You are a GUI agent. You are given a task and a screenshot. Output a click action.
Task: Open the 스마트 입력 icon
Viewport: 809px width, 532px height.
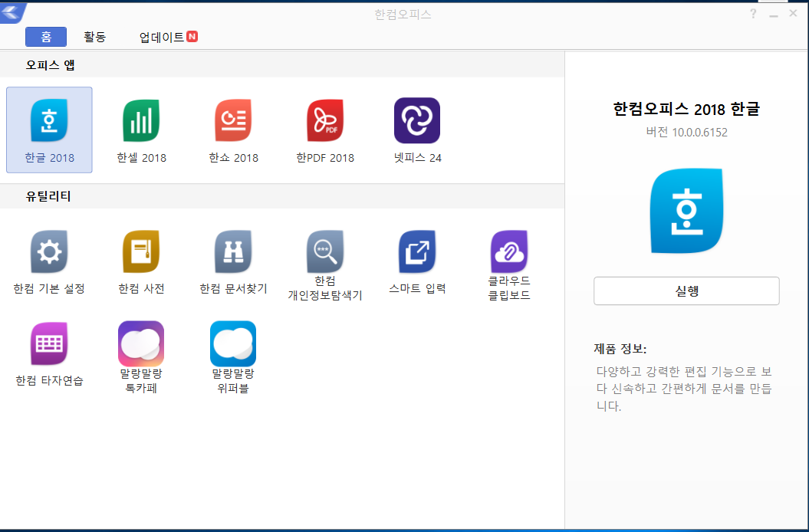(x=417, y=251)
